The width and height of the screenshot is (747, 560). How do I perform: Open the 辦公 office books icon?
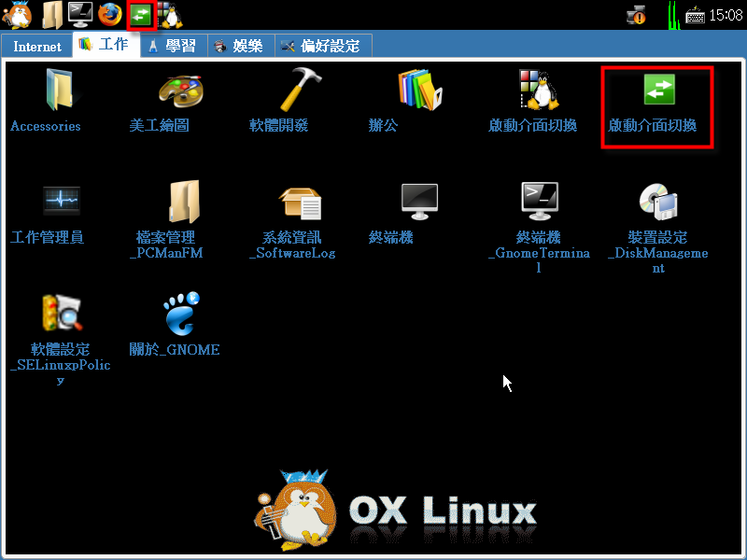[x=418, y=92]
